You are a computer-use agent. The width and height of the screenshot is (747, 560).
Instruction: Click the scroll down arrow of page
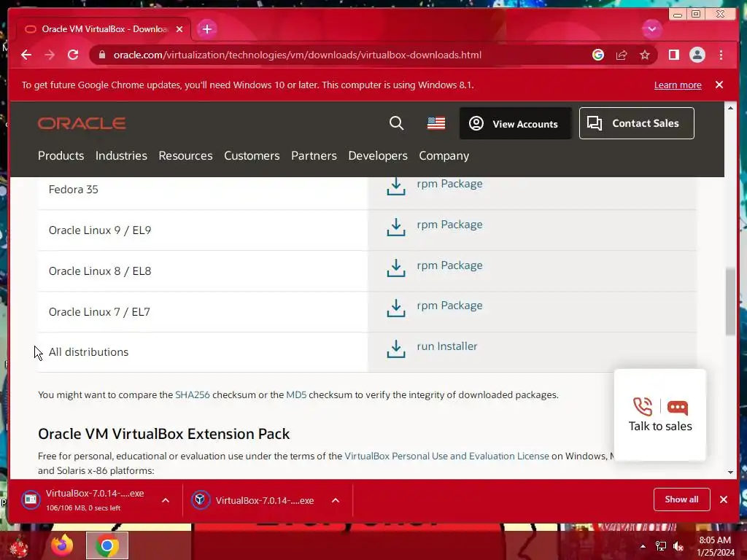[x=730, y=472]
